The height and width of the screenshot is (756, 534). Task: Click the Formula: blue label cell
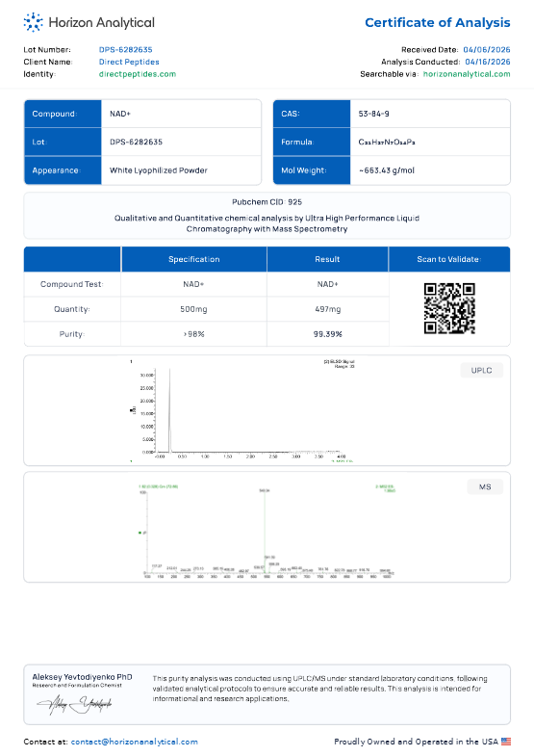pos(312,142)
